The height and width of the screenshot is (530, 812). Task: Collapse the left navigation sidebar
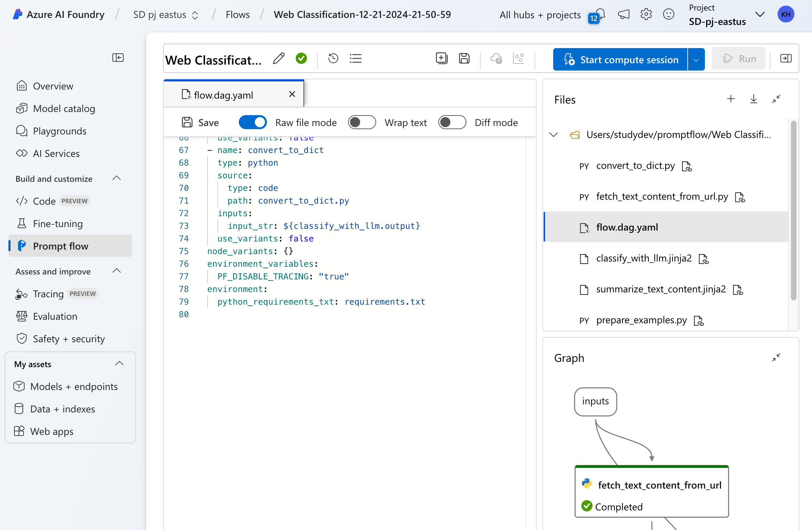pos(118,58)
